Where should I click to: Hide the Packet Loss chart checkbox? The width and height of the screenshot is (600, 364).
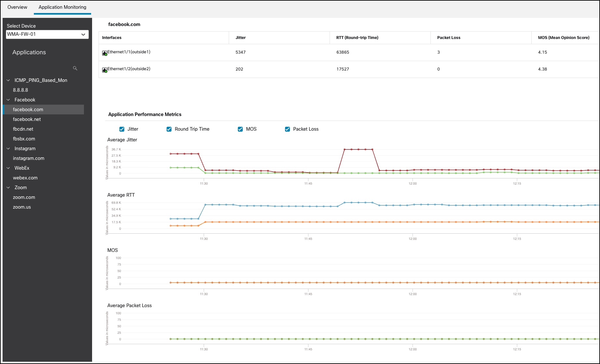pyautogui.click(x=288, y=129)
